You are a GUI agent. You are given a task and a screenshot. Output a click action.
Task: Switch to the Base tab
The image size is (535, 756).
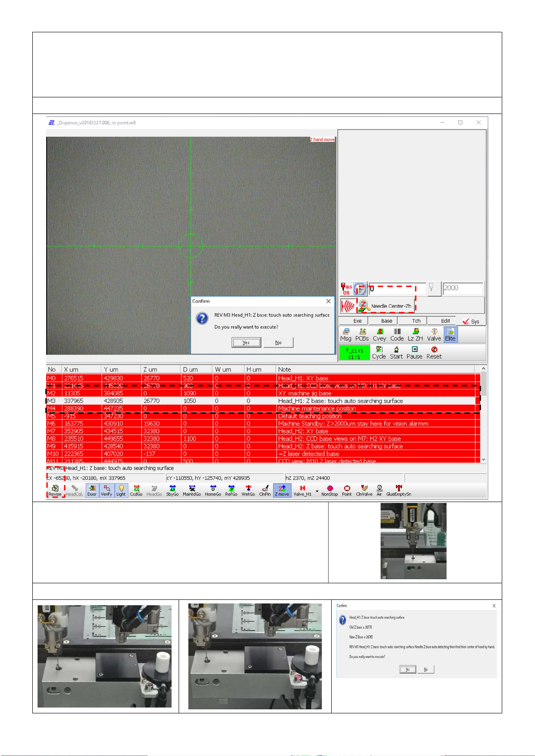386,321
